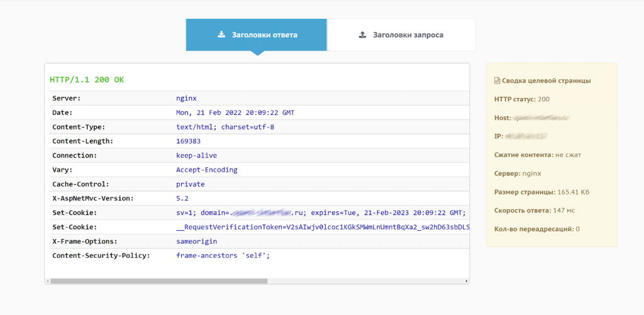The image size is (644, 315).
Task: Click the blurred IP address in the summary
Action: coord(526,136)
